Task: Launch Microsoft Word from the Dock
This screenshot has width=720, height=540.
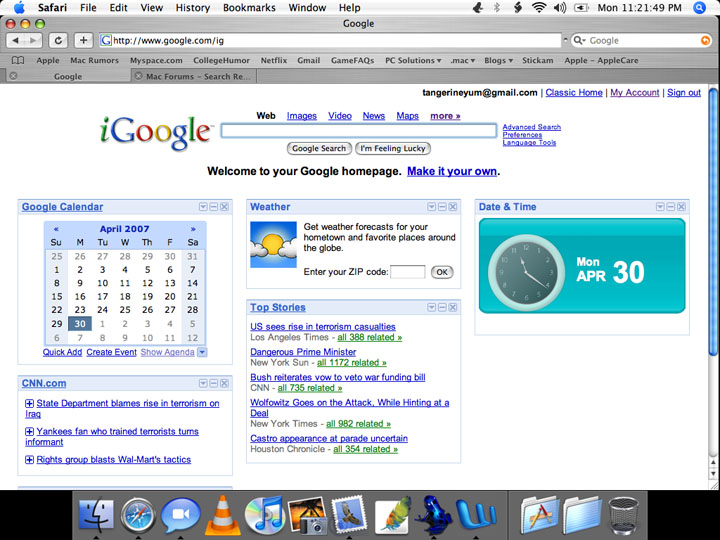Action: (476, 514)
